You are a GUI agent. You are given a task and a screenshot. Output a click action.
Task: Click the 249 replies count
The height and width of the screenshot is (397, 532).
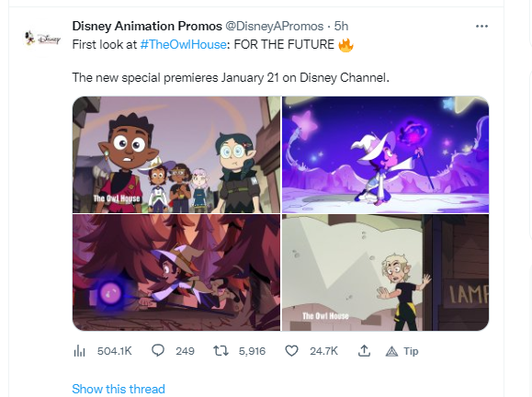(185, 351)
